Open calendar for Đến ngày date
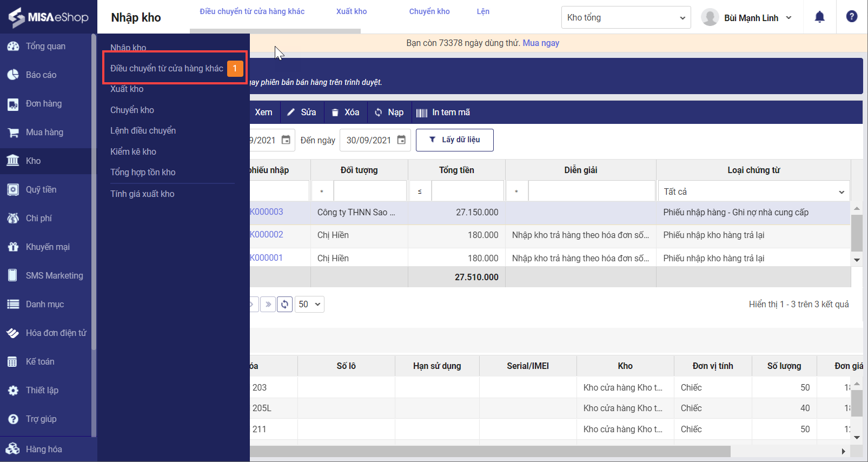Image resolution: width=868 pixels, height=462 pixels. (401, 140)
